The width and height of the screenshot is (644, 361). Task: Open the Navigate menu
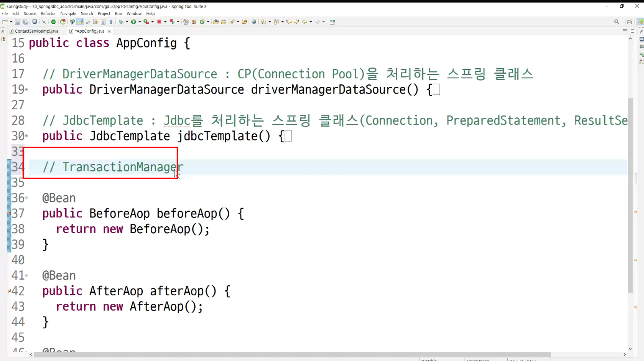tap(68, 14)
